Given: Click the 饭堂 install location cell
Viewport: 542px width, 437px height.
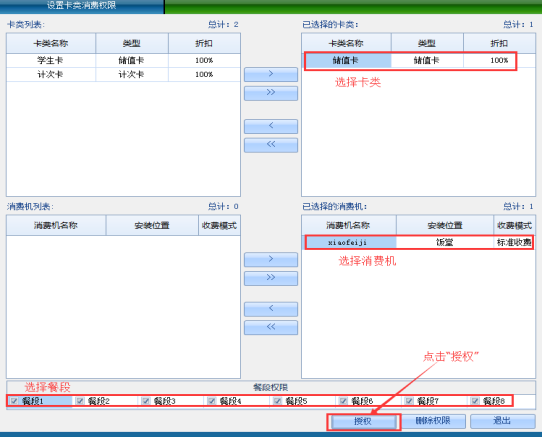Looking at the screenshot, I should tap(445, 242).
